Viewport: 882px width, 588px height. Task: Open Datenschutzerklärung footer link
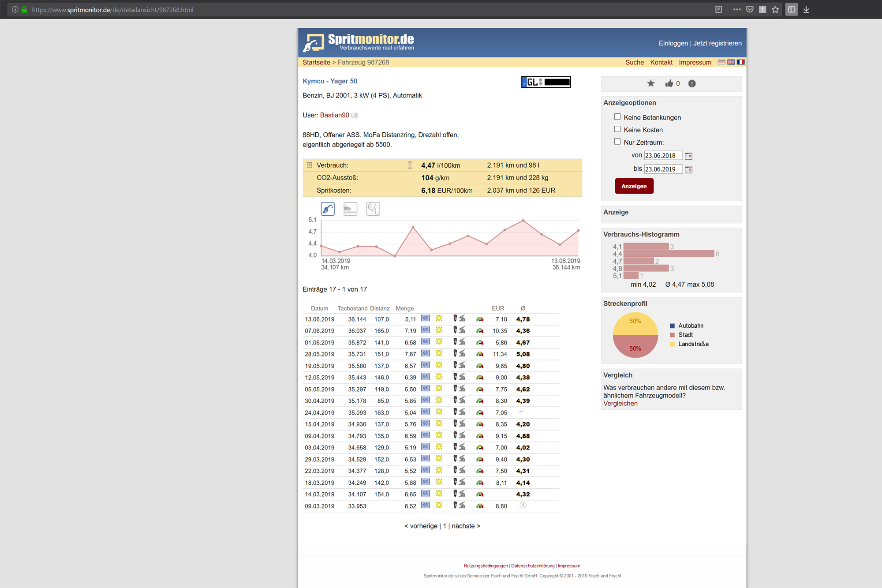tap(533, 566)
